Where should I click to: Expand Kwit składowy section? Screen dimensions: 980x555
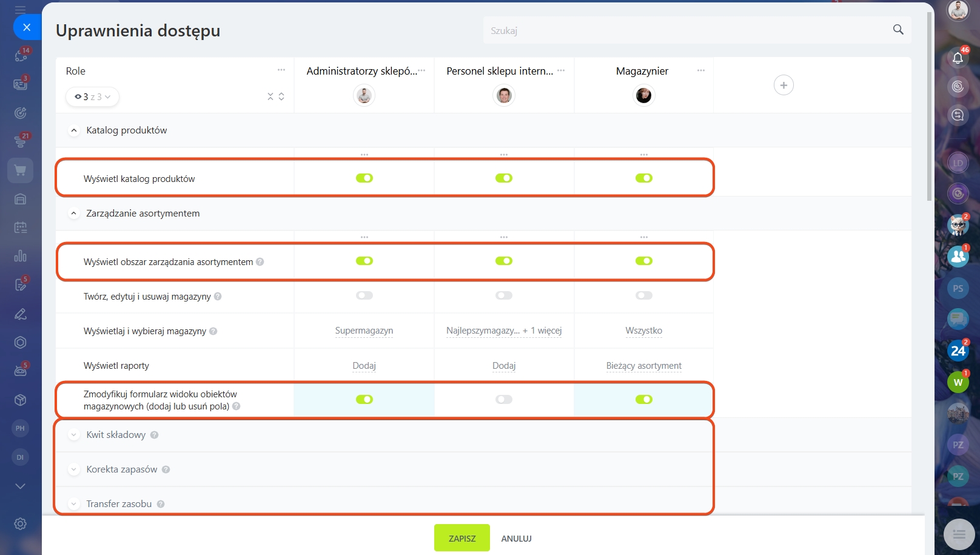point(74,435)
